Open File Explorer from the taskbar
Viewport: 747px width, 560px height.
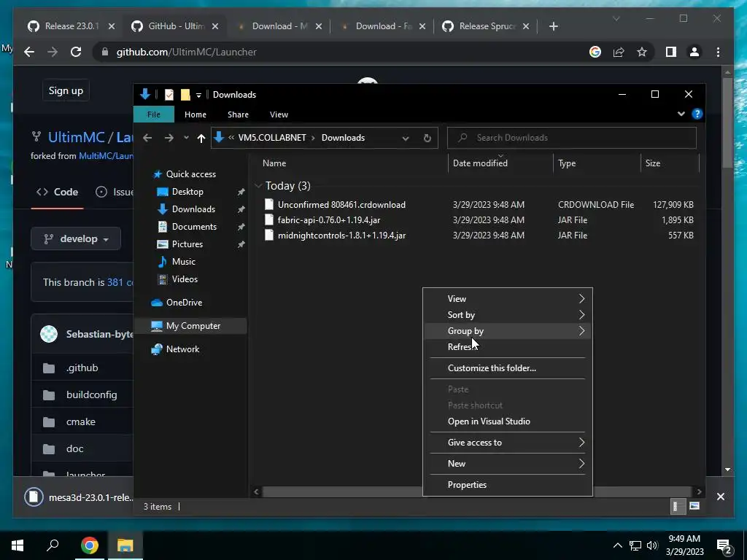point(125,545)
